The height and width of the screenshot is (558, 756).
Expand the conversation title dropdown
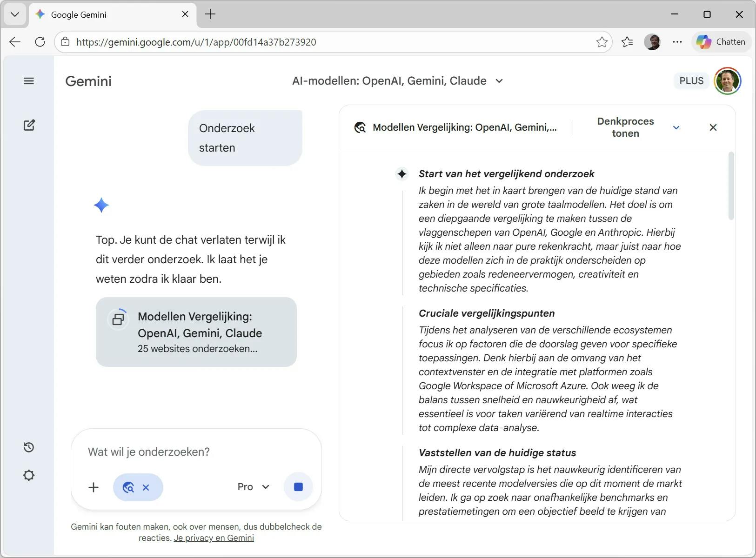499,81
